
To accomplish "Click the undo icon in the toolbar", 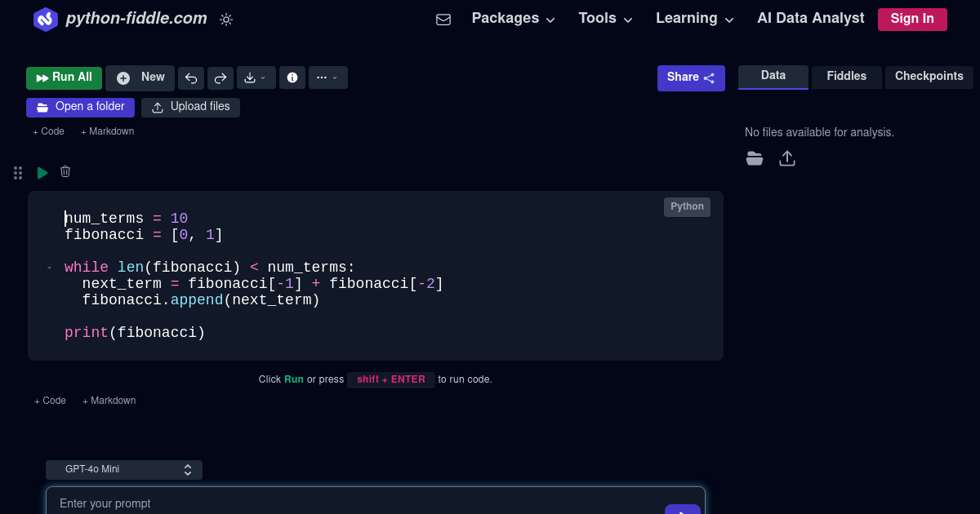I will (191, 78).
